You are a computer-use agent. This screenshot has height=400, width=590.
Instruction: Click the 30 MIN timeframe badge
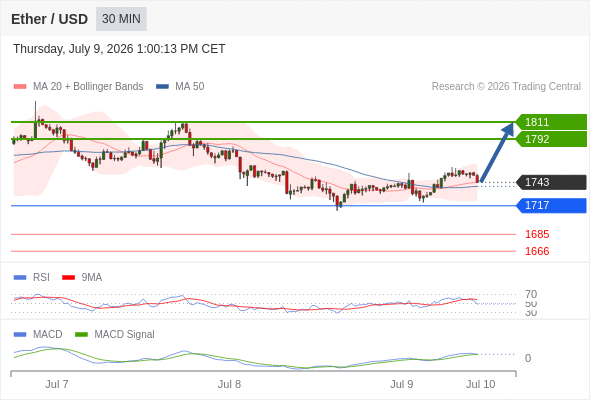click(121, 19)
